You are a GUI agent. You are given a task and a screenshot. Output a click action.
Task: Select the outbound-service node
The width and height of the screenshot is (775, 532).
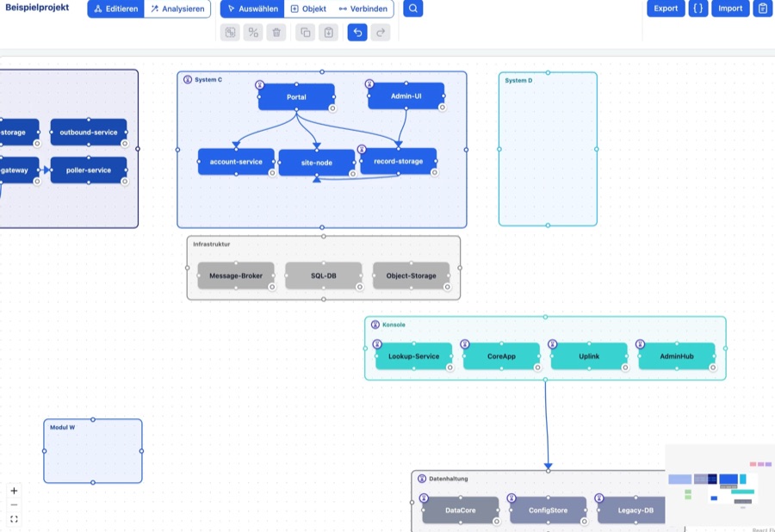pyautogui.click(x=89, y=133)
